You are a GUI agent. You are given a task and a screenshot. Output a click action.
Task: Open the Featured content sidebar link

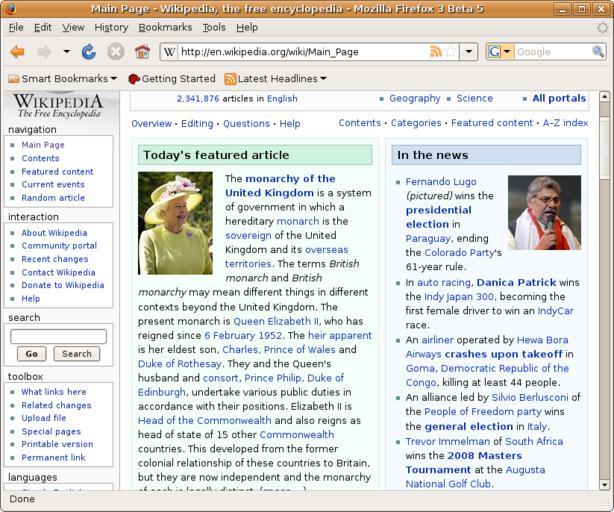tap(57, 171)
